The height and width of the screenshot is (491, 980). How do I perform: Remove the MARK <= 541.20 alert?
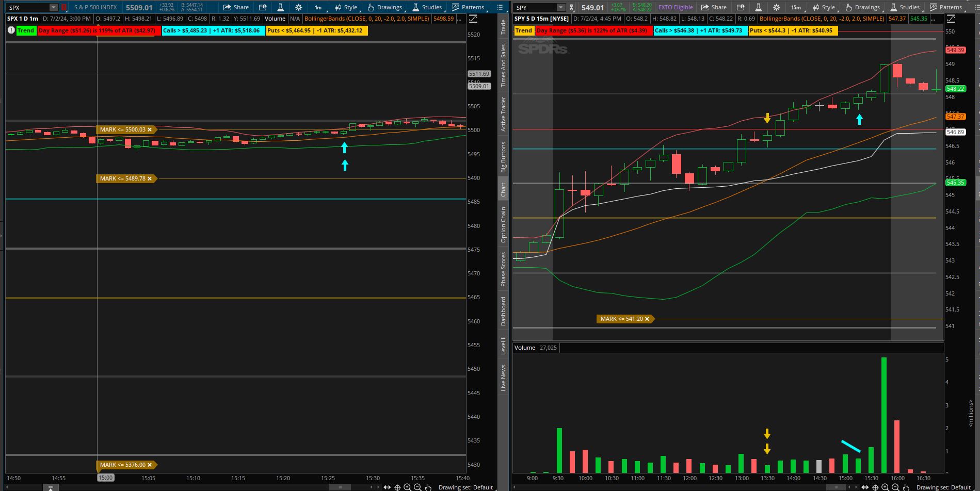pyautogui.click(x=647, y=319)
